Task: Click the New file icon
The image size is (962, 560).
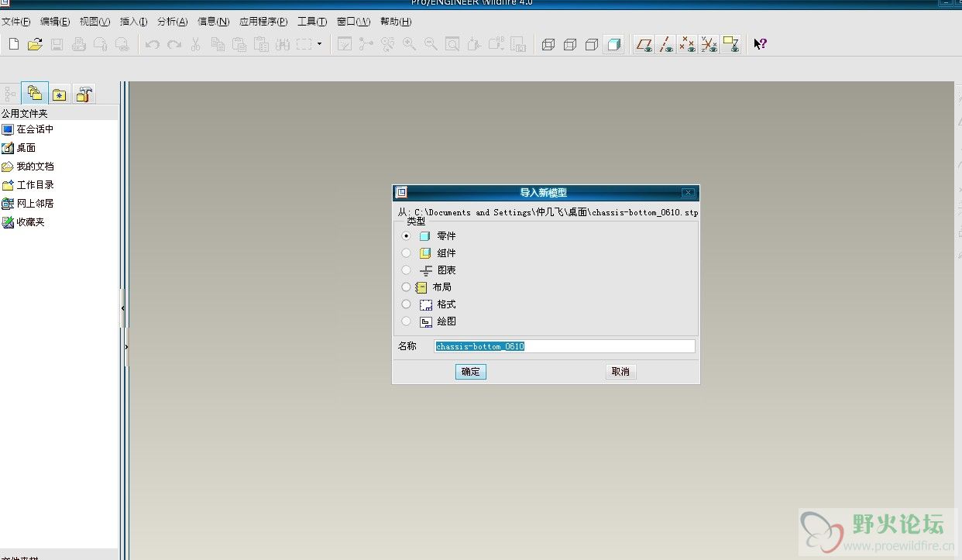Action: 14,44
